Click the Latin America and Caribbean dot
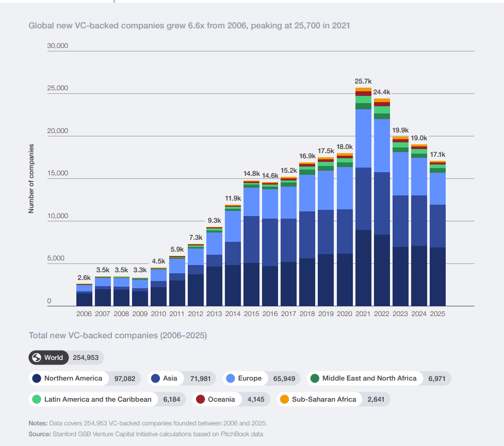The width and height of the screenshot is (504, 446). click(x=37, y=399)
